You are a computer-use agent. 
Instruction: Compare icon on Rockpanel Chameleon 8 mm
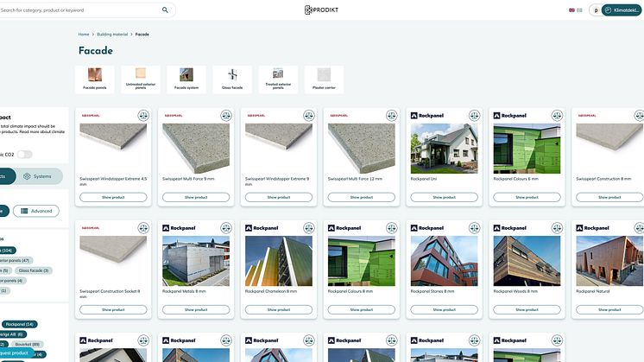[x=309, y=227]
